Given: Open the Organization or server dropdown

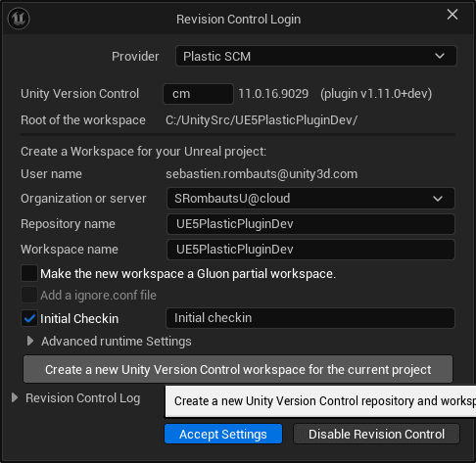Looking at the screenshot, I should point(310,199).
